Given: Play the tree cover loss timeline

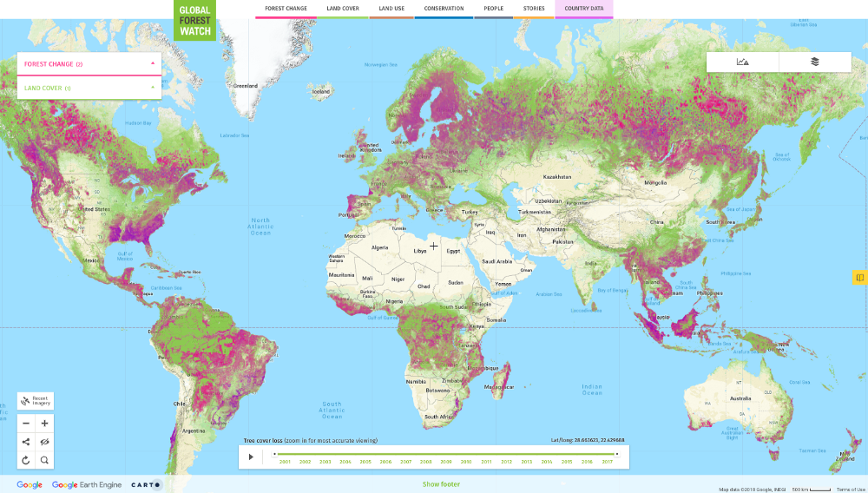Looking at the screenshot, I should click(252, 457).
